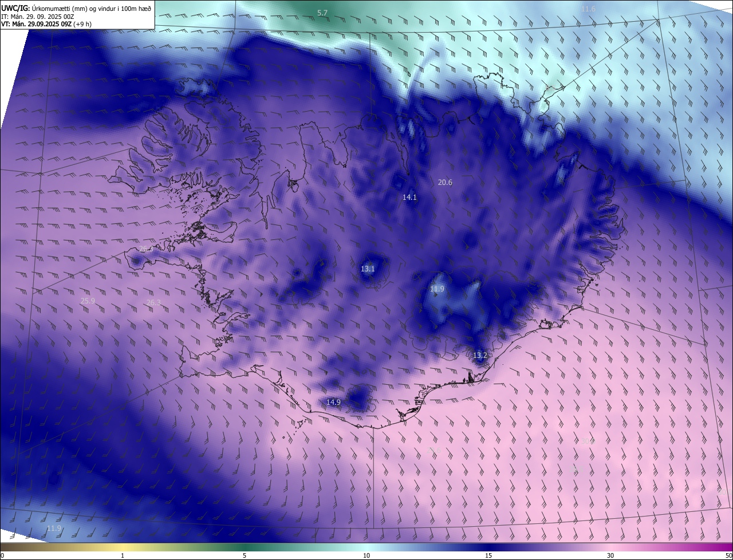733x560 pixels.
Task: Click the 14.9 value near the south coast
Action: pyautogui.click(x=333, y=403)
